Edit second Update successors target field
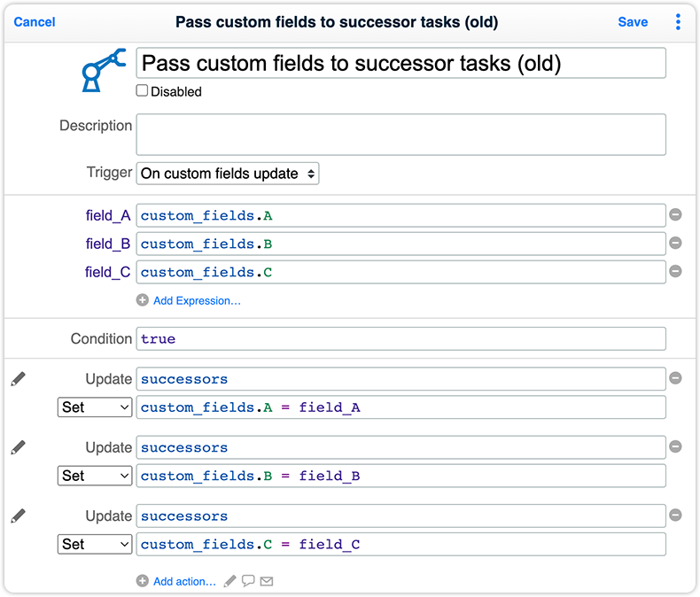Image resolution: width=700 pixels, height=597 pixels. [x=401, y=447]
